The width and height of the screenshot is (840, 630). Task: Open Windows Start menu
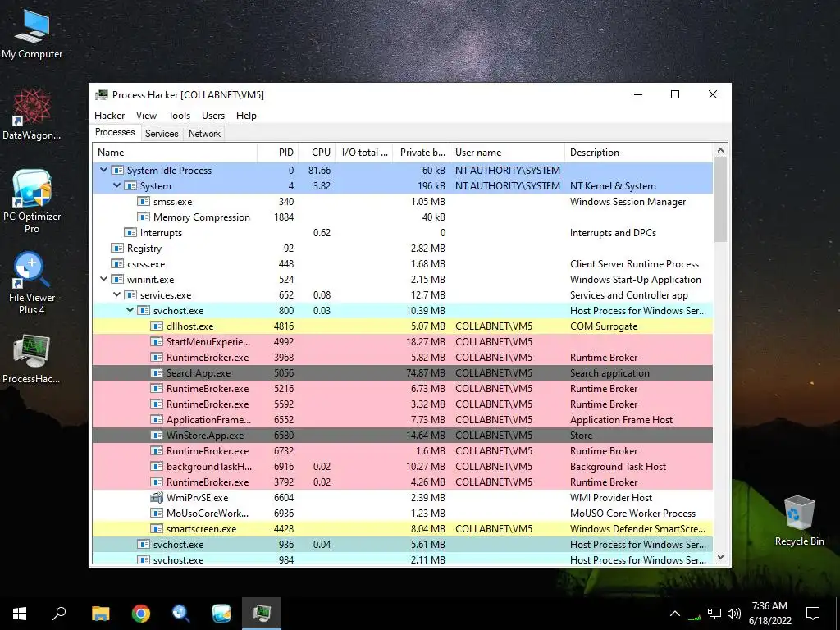(20, 613)
